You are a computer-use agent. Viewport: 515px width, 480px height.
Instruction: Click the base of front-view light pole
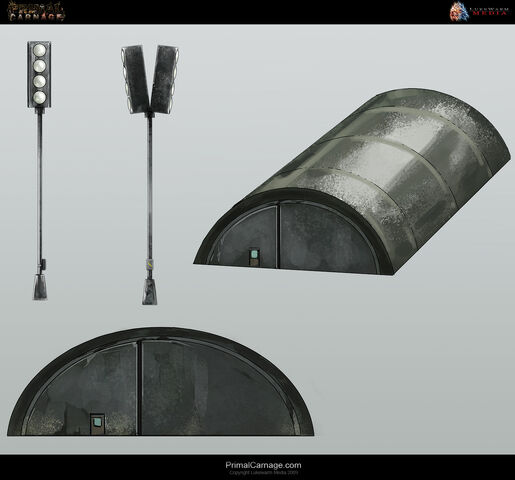[x=40, y=287]
